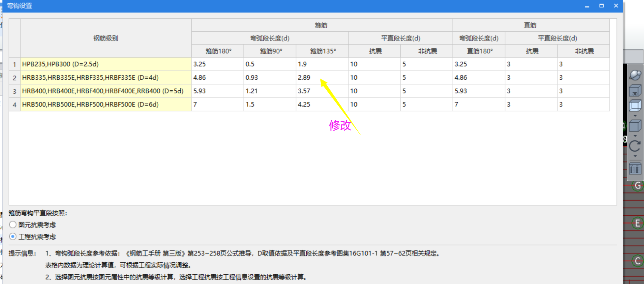The width and height of the screenshot is (644, 284).
Task: Expand dropdown arrow beneath wireframe box icon
Action: click(x=635, y=116)
